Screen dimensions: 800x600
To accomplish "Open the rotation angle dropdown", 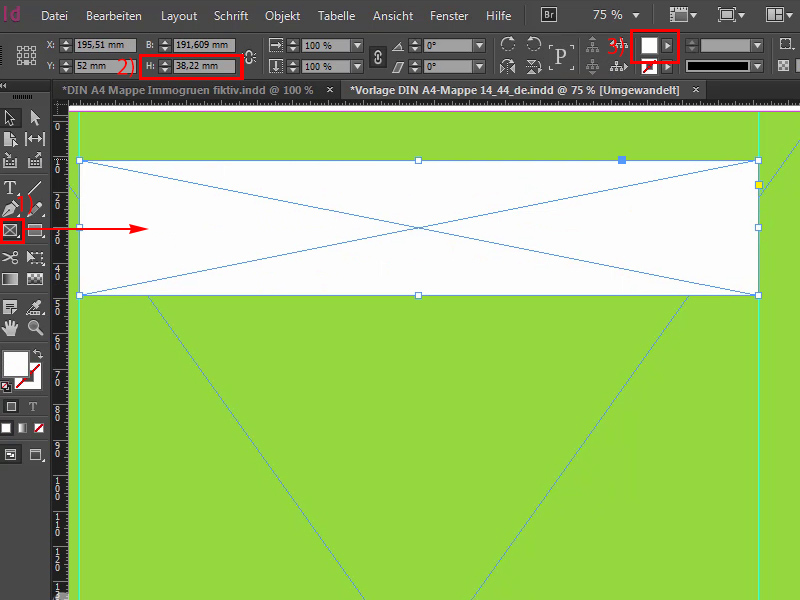I will click(478, 46).
